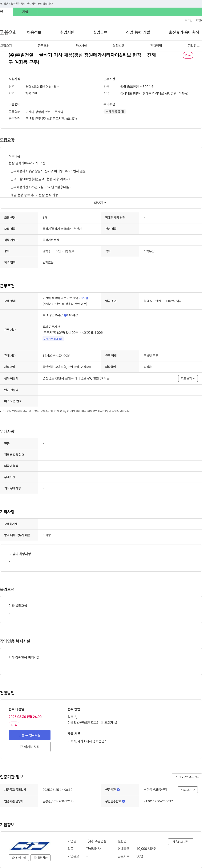Click contact 김경란(051-760-7212)
The width and height of the screenshot is (202, 868).
[58, 801]
